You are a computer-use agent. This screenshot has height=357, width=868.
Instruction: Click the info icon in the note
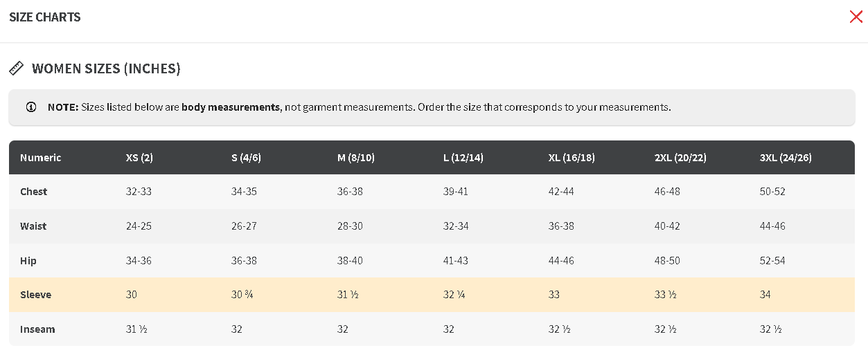click(x=31, y=107)
